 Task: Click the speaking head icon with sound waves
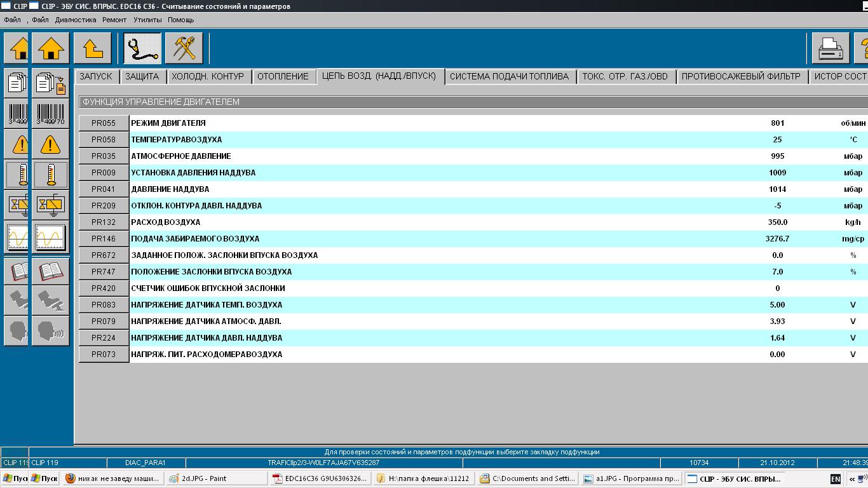50,331
